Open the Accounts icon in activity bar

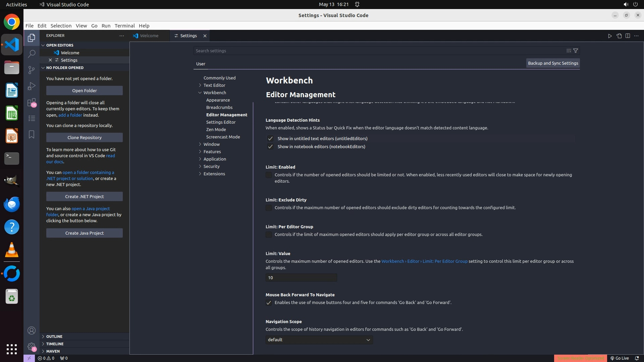[x=32, y=330]
